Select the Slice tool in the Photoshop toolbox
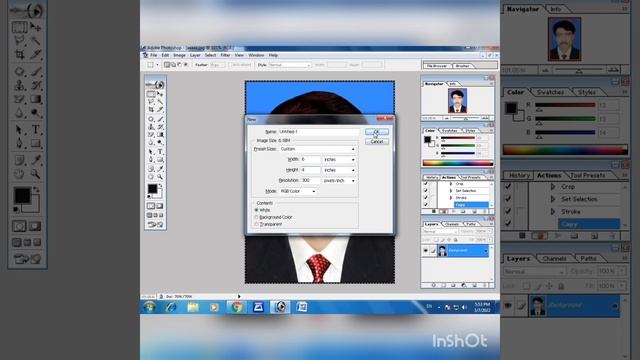This screenshot has height=360, width=640. pyautogui.click(x=160, y=109)
